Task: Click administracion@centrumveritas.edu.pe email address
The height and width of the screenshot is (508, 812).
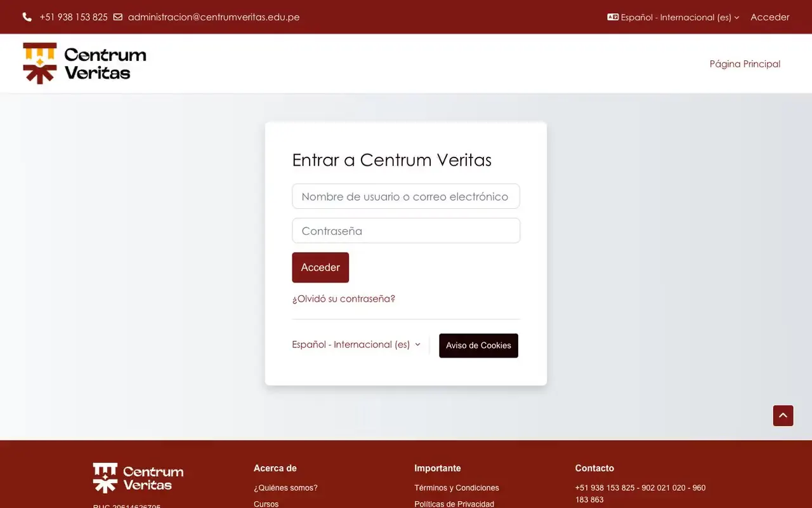Action: pos(214,17)
